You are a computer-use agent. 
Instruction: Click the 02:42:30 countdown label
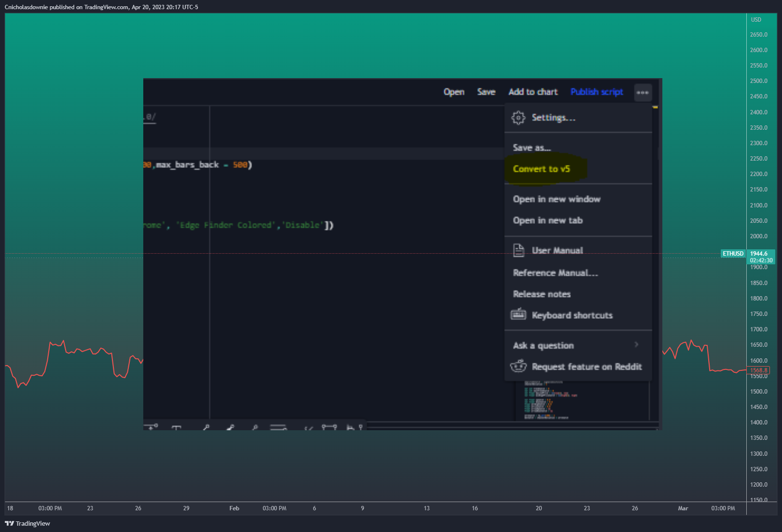(x=761, y=260)
